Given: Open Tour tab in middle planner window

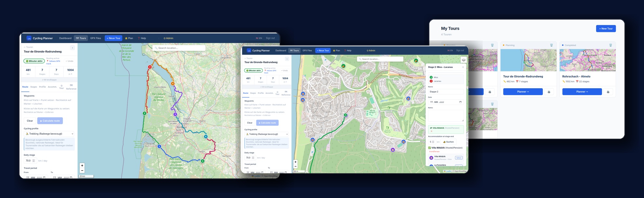Looking at the screenshot, I should [x=277, y=93].
